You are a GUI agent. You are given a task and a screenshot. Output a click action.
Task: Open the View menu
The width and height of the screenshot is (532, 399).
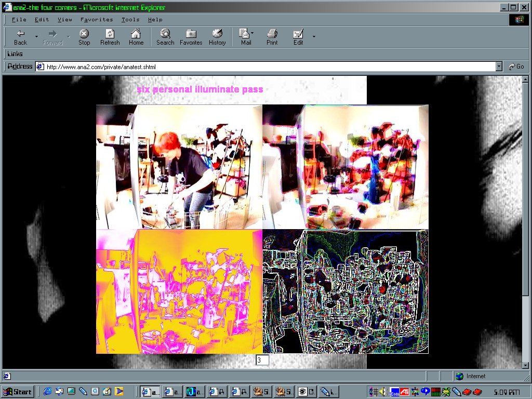pos(65,20)
